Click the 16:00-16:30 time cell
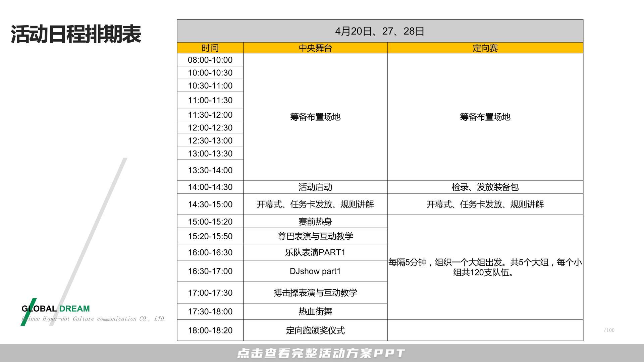Viewport: 644px width, 362px height. pyautogui.click(x=210, y=252)
